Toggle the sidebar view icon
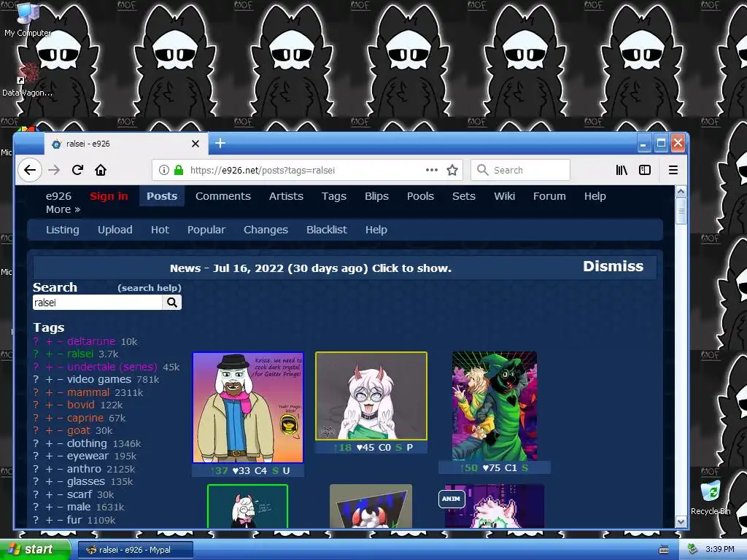 (x=645, y=170)
